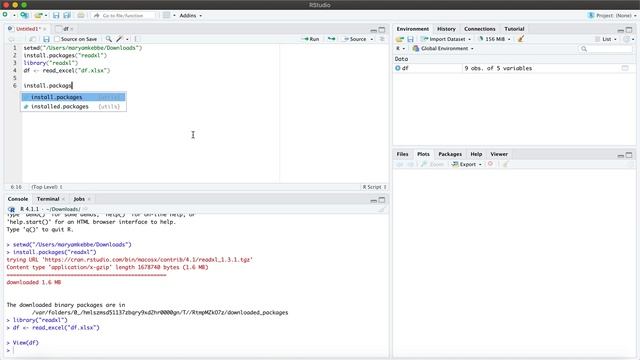This screenshot has height=360, width=640.
Task: Switch to the df data viewer tab
Action: point(65,29)
